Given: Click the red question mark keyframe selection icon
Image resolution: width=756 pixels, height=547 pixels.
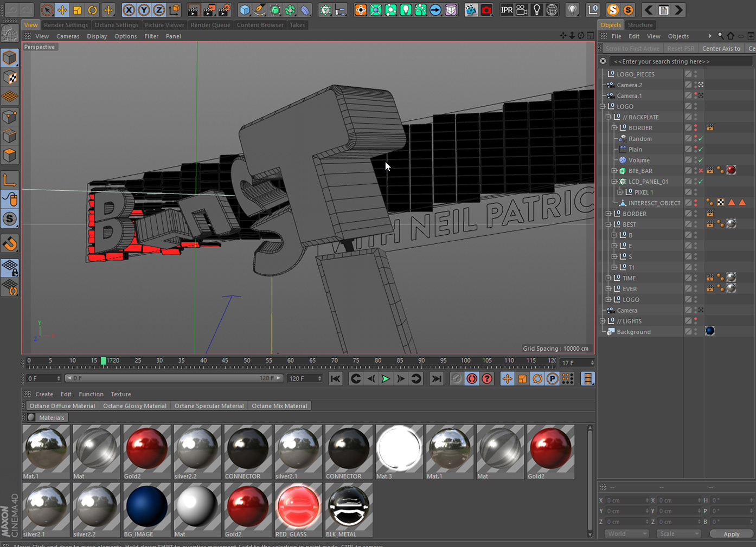Looking at the screenshot, I should 487,379.
